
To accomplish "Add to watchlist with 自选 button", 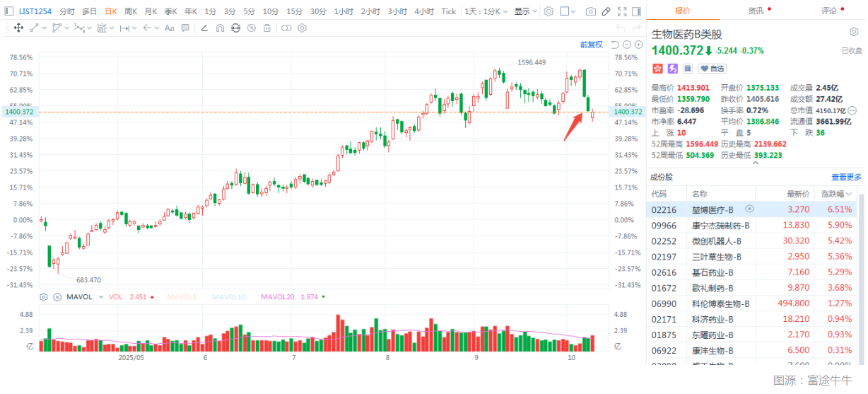I will coord(712,69).
